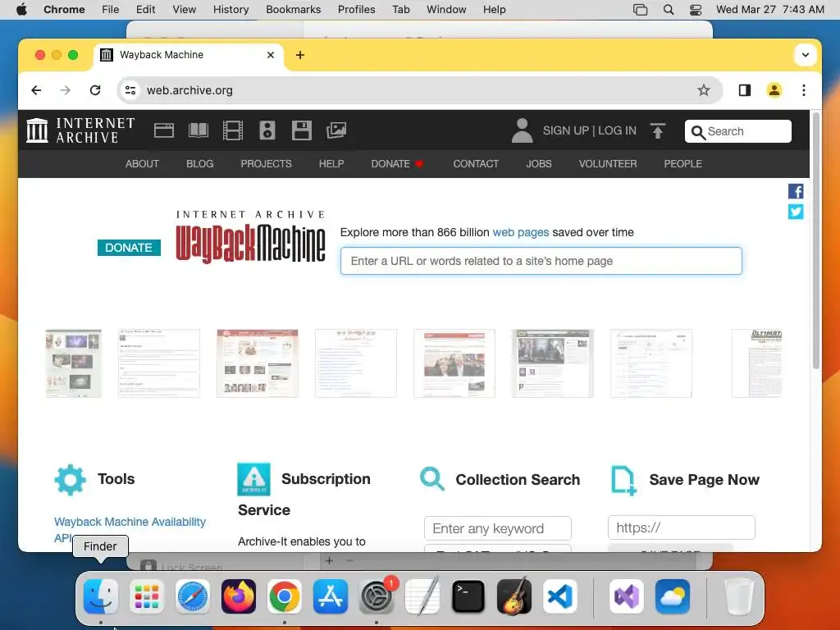This screenshot has width=840, height=630.
Task: Focus the 'Enter any keyword' field
Action: tap(498, 528)
